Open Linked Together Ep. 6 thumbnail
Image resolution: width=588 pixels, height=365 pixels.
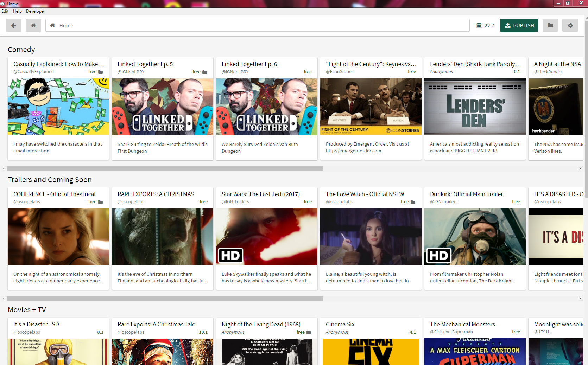coord(267,107)
